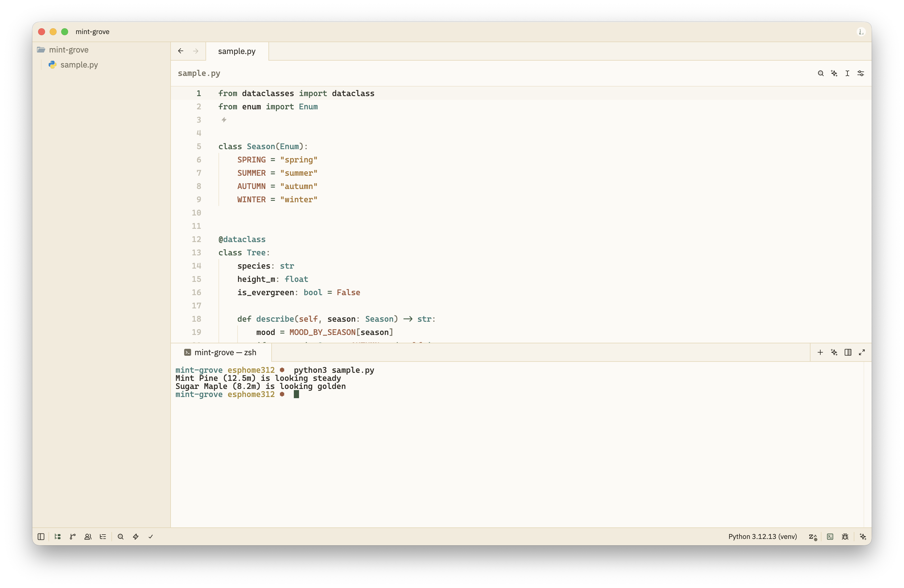
Task: Click the diagnostics checkmark icon
Action: 151,536
